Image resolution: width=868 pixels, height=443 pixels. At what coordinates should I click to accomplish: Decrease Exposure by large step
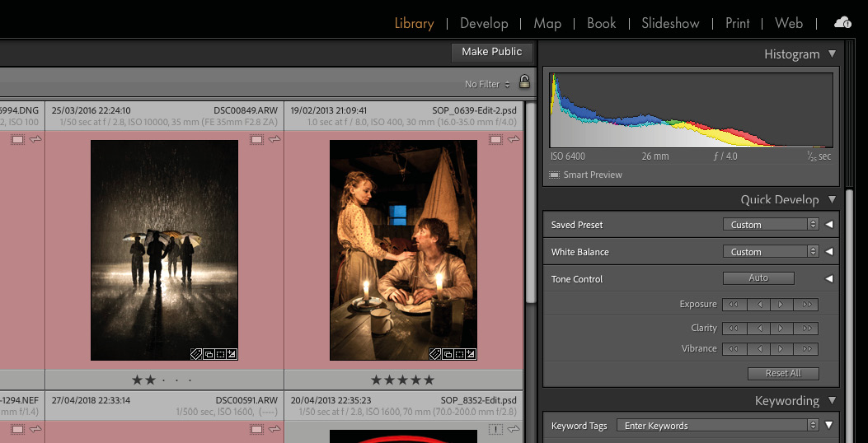coord(734,305)
